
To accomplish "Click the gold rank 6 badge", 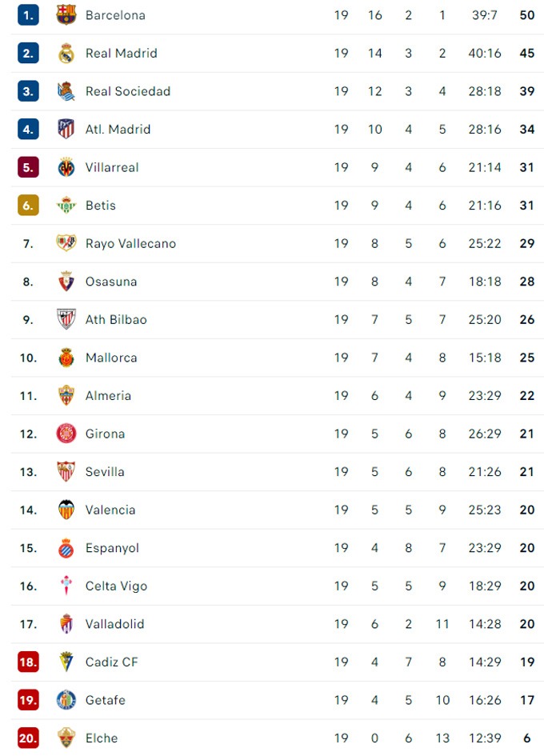I will click(x=28, y=206).
